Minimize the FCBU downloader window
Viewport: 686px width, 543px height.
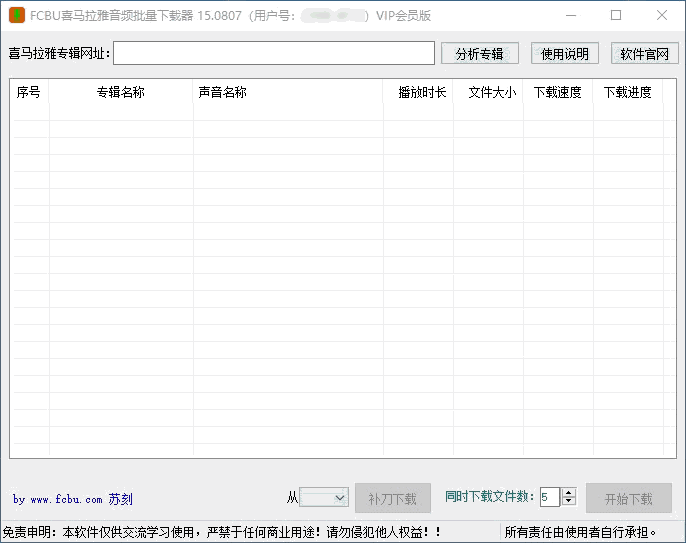(x=571, y=15)
